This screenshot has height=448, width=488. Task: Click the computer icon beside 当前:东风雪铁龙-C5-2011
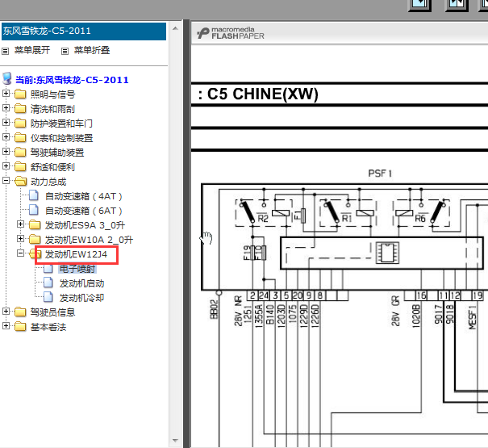click(x=7, y=78)
